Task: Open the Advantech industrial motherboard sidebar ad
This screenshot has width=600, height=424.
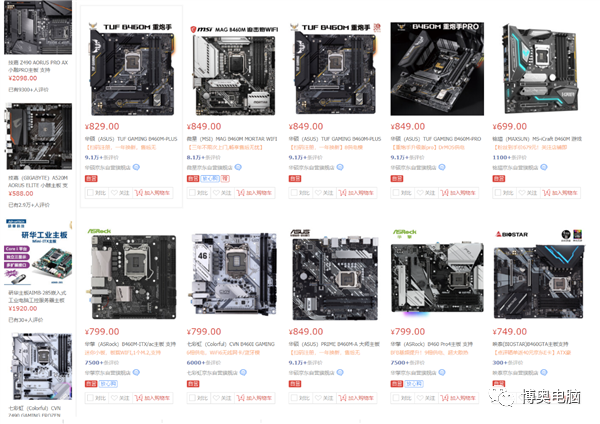Action: 38,252
